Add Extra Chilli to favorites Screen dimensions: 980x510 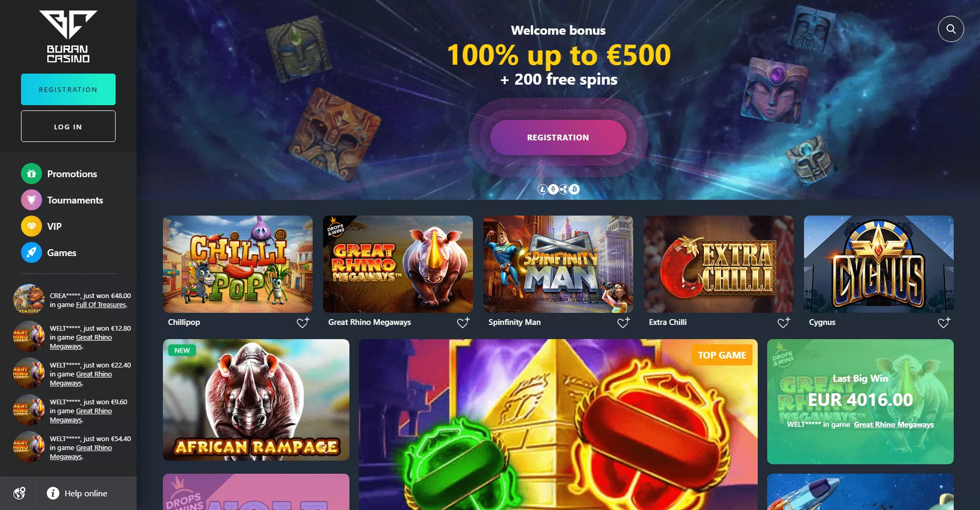tap(784, 322)
